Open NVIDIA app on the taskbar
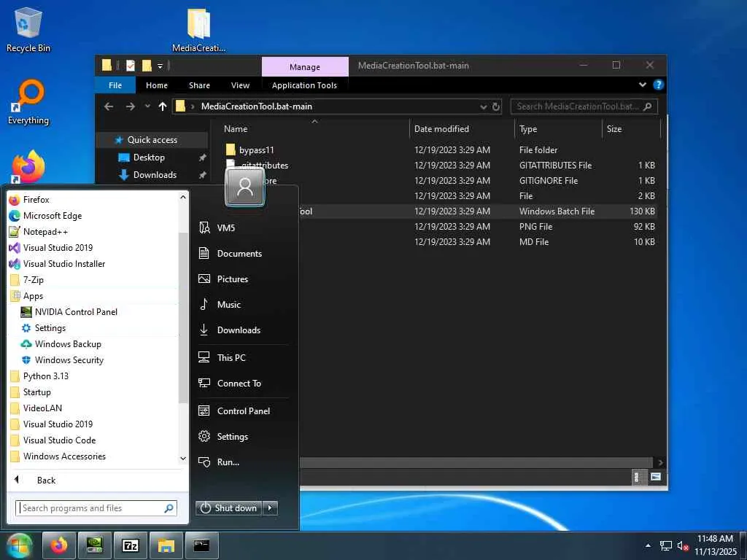This screenshot has height=560, width=747. [95, 545]
